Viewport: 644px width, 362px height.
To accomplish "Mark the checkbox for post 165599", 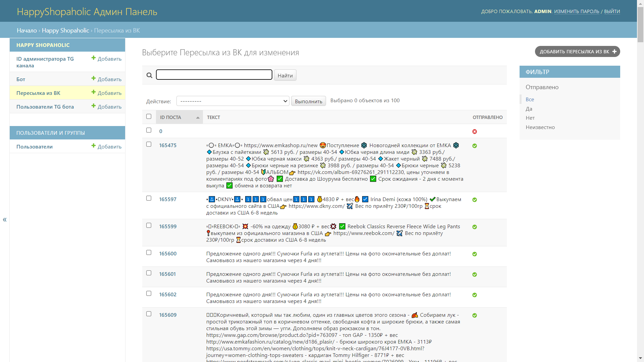I will pos(149,225).
